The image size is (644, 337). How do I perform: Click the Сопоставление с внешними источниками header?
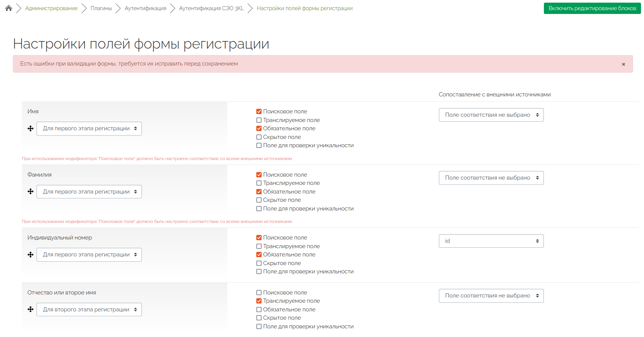coord(495,95)
